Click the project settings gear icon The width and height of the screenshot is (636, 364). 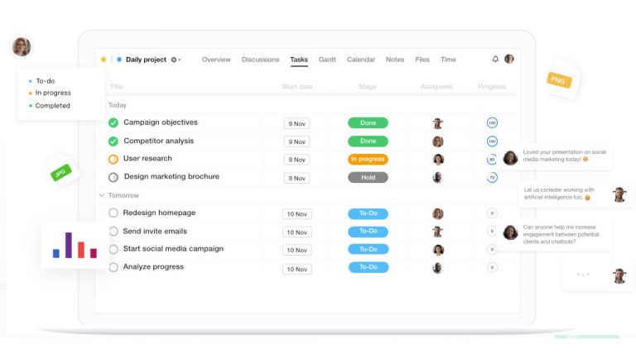[174, 60]
